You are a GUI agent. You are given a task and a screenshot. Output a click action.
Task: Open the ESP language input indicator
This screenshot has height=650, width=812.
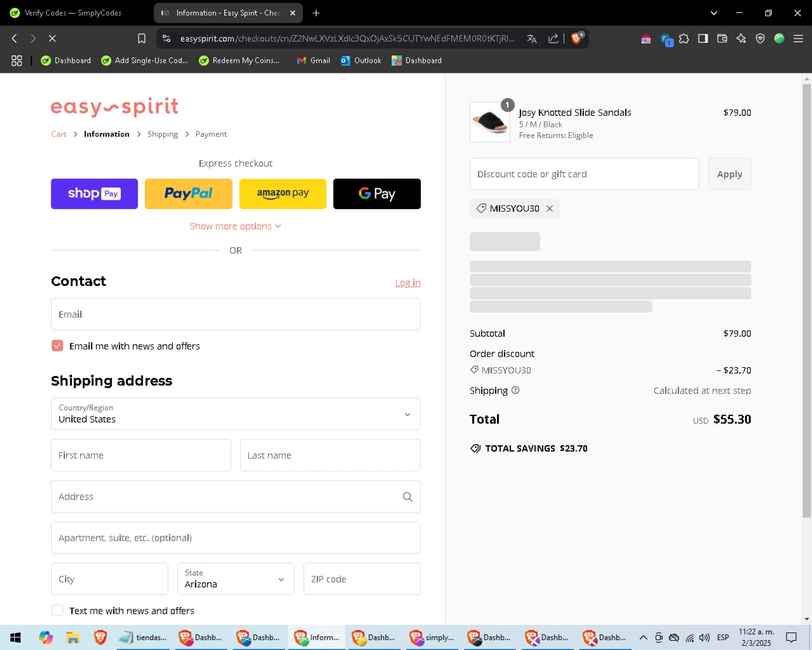click(723, 638)
